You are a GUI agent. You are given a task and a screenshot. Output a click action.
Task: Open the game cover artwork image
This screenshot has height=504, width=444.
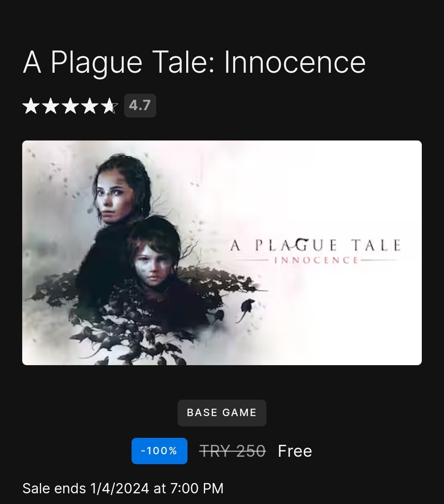point(222,253)
